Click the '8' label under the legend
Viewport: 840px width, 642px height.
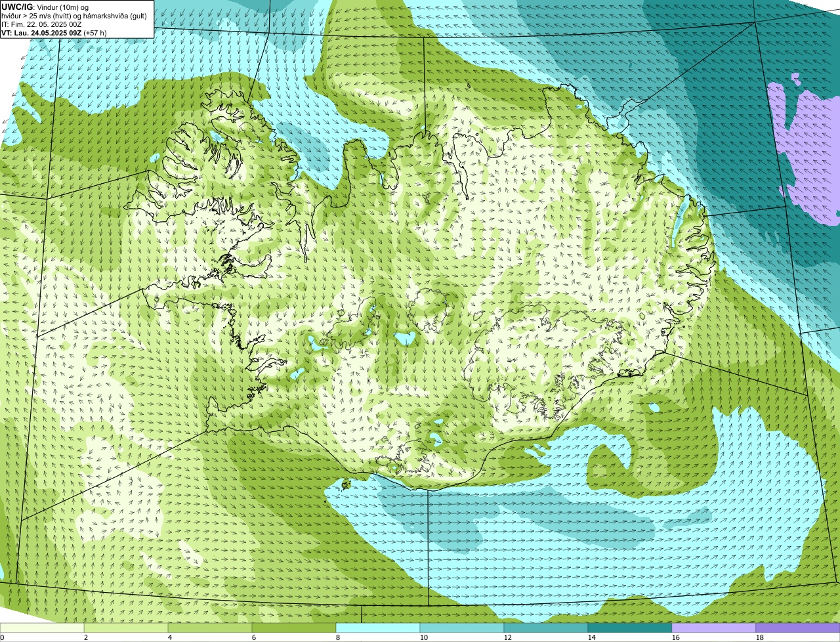click(x=338, y=637)
